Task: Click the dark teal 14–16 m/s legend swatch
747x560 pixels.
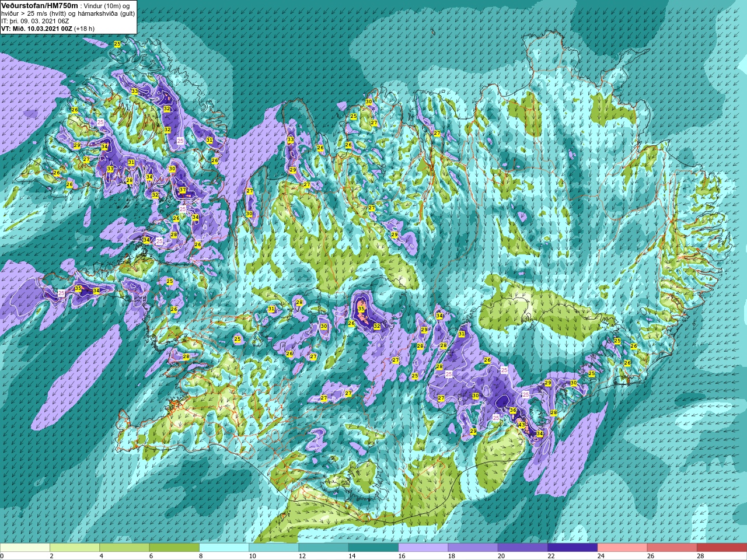Action: click(373, 548)
